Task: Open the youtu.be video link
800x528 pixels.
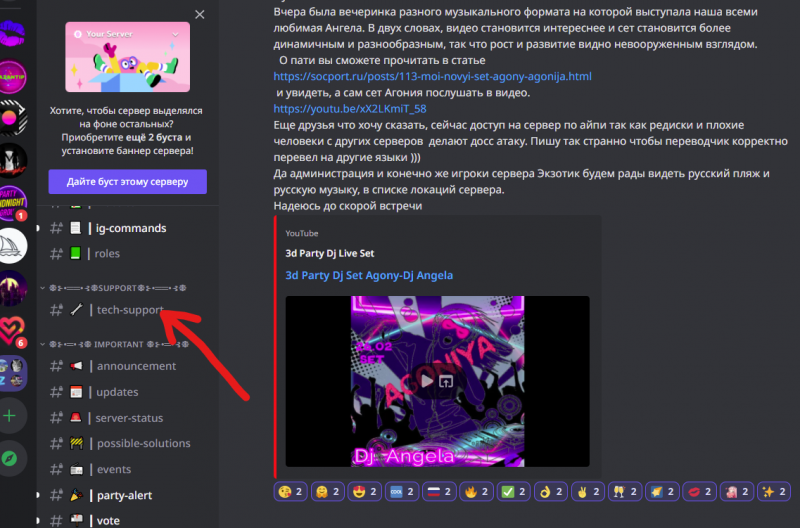Action: [349, 109]
